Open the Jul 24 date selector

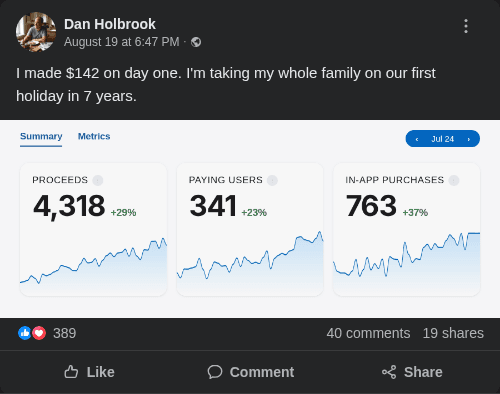coord(443,139)
